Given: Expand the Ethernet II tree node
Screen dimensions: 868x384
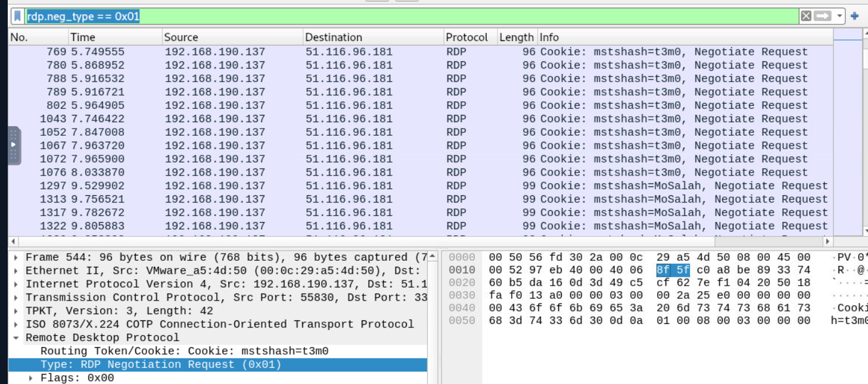Looking at the screenshot, I should coord(17,270).
